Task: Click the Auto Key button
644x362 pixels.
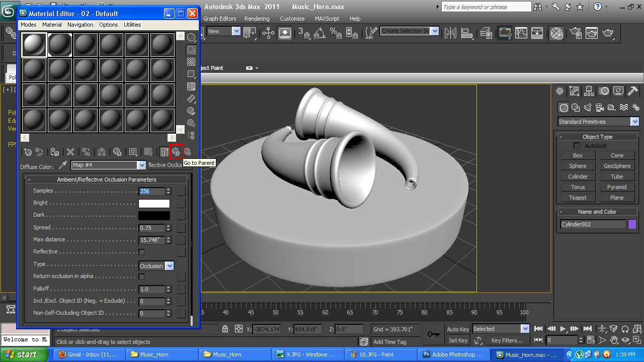Action: 457,329
